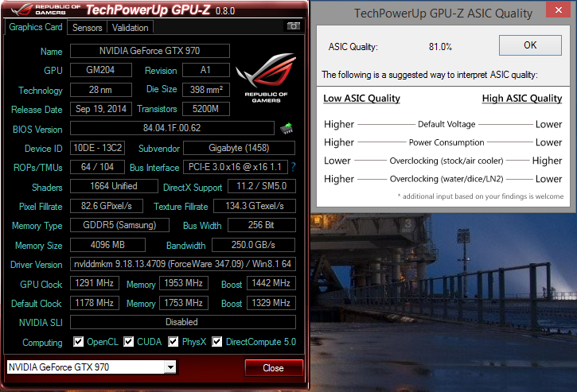
Task: Click the Driver Version nvlddmkm field
Action: pos(183,264)
